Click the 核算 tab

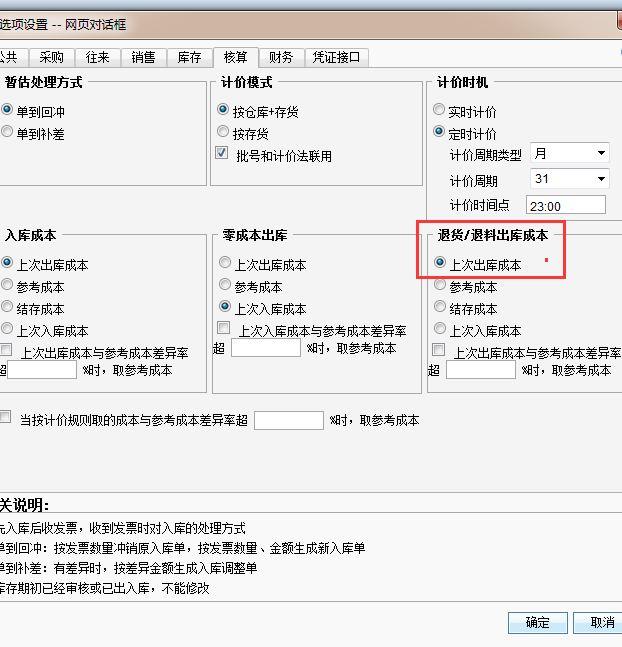click(235, 57)
